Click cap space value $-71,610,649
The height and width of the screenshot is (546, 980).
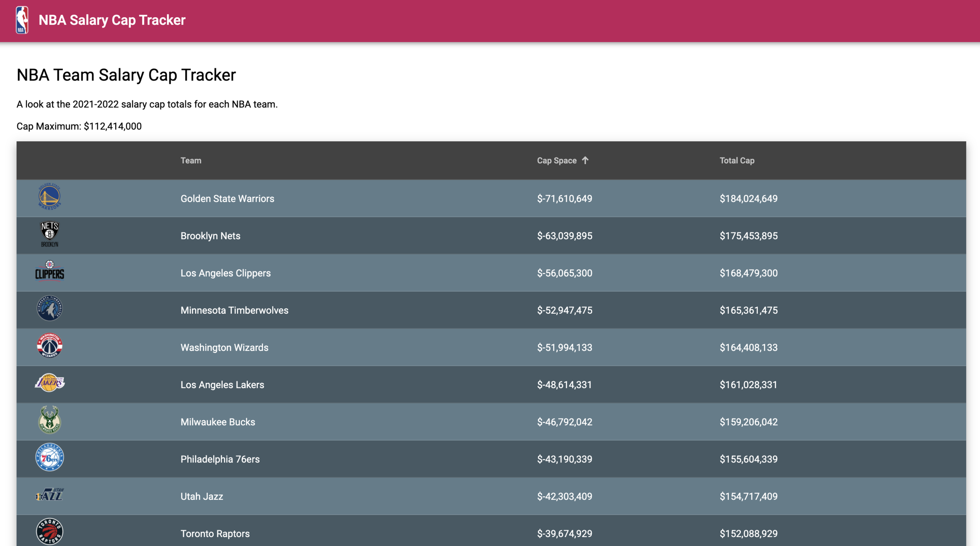point(564,199)
